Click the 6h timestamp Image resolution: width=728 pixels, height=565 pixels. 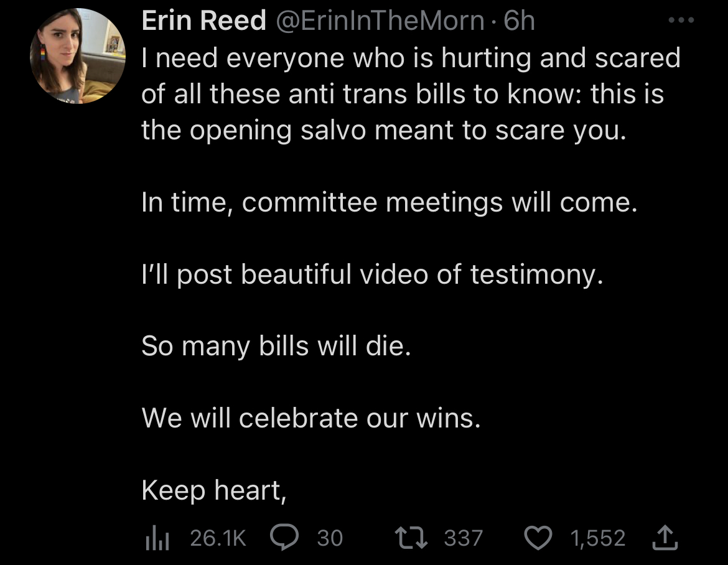519,22
